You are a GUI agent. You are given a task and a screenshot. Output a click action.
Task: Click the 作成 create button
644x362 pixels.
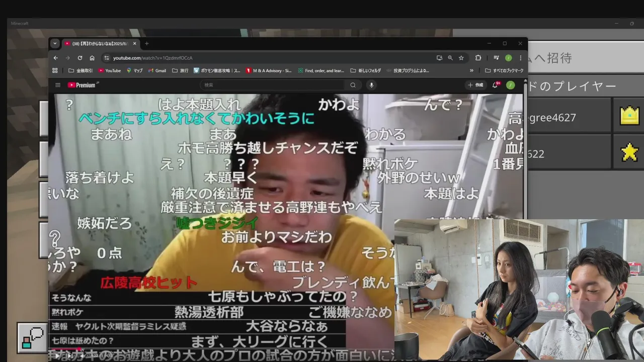(475, 85)
